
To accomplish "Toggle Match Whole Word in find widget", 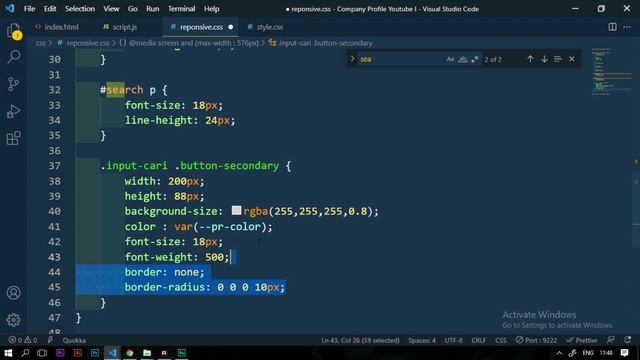I will click(462, 59).
